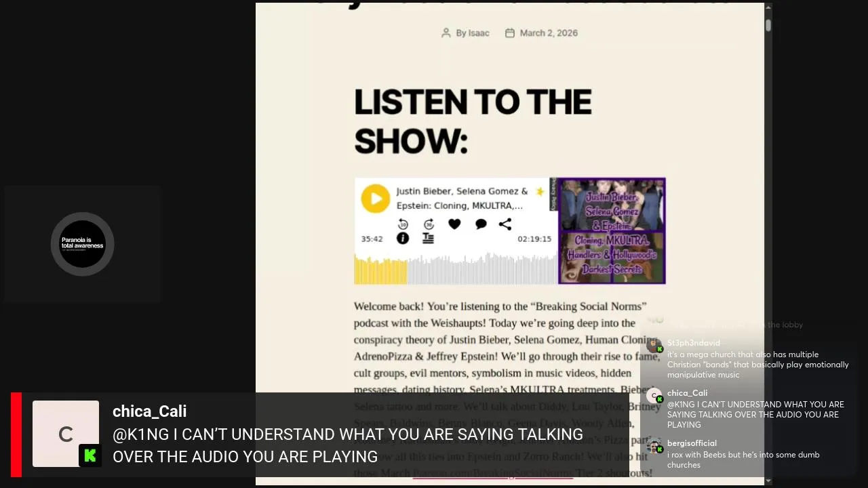The height and width of the screenshot is (488, 868).
Task: Click St3ph3ndavid username in chat
Action: [694, 343]
